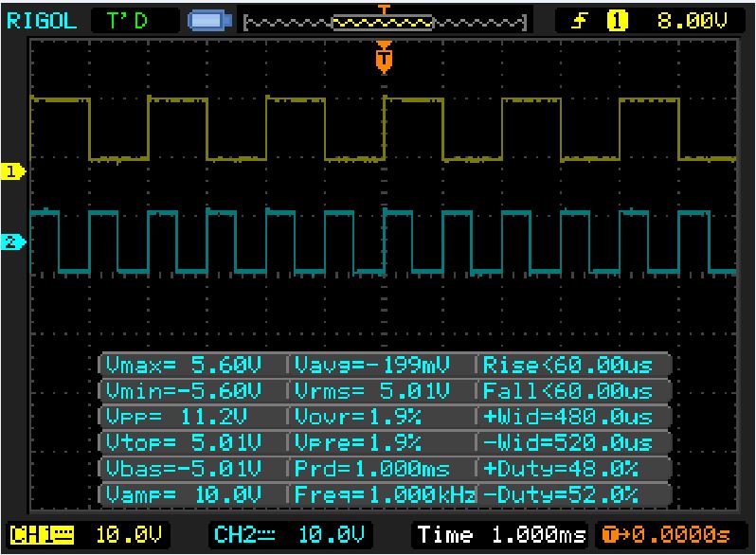Click the Fall<60.00us measurement
Viewport: 756px width, 555px height.
point(568,390)
